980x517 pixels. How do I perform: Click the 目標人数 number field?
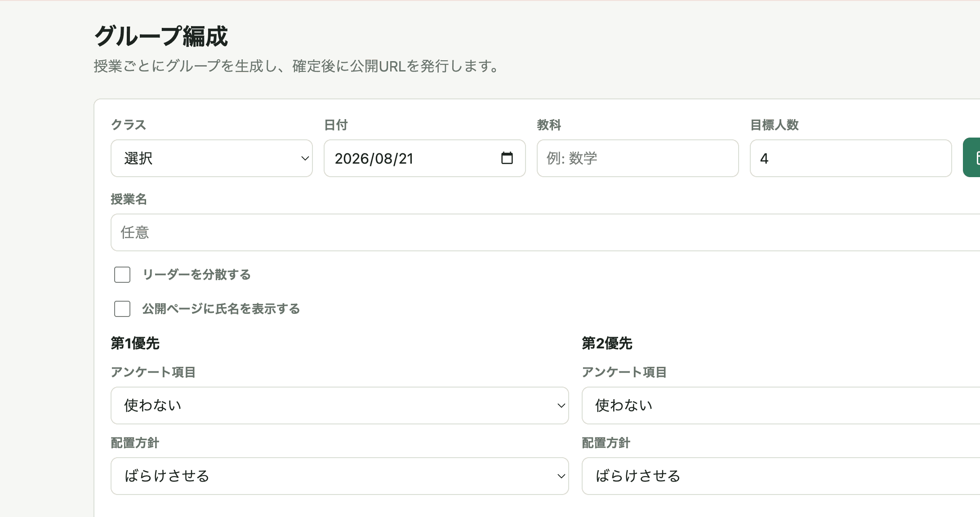[x=851, y=158]
